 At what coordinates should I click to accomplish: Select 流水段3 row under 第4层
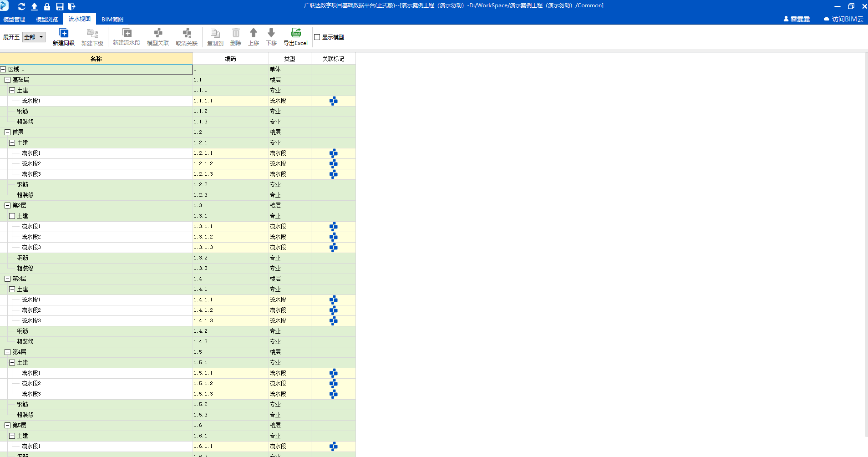[178, 394]
